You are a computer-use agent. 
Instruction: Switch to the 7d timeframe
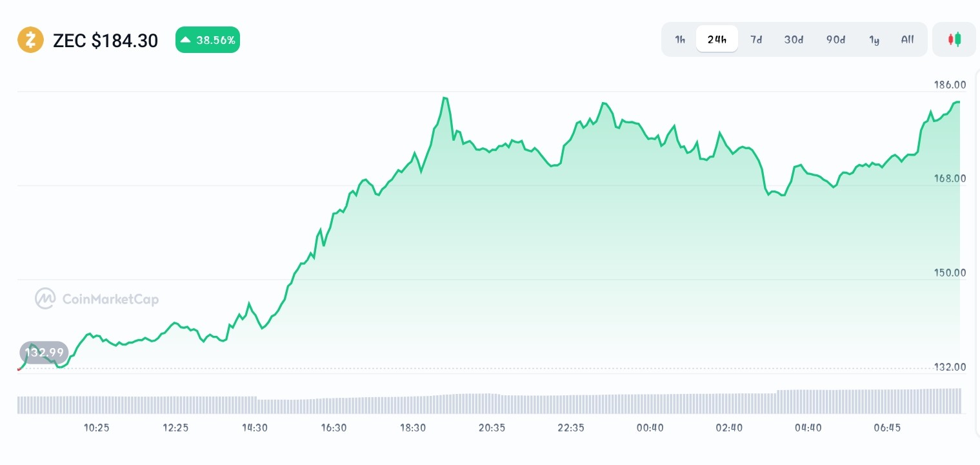tap(756, 39)
